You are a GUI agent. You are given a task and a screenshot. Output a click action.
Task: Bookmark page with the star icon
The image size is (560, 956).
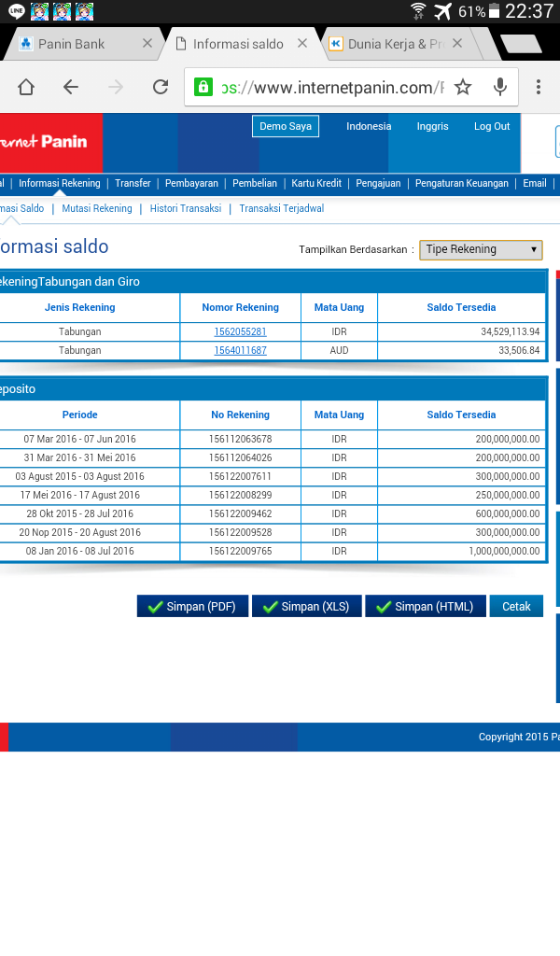463,87
